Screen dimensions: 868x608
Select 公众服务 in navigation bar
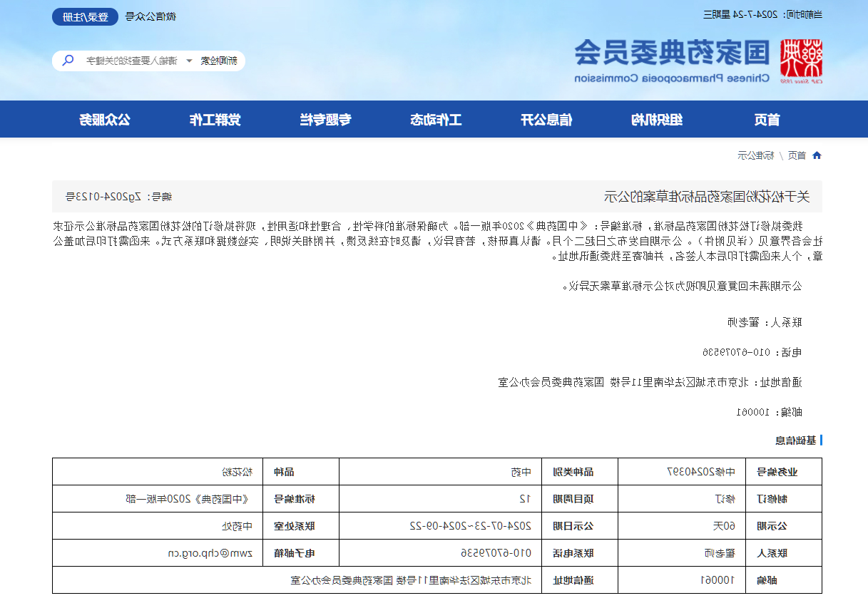point(104,119)
